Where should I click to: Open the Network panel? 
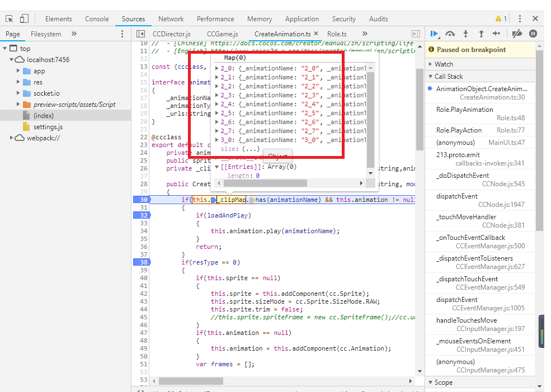[x=171, y=19]
